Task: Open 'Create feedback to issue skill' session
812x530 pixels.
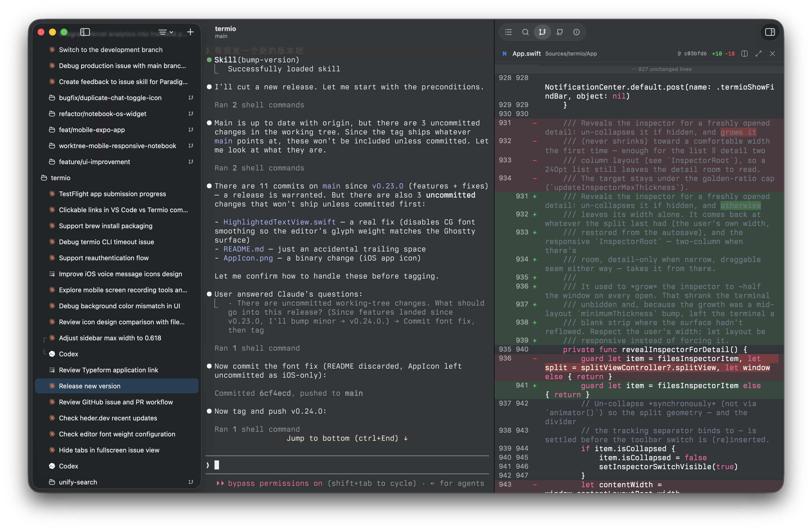Action: click(x=117, y=82)
